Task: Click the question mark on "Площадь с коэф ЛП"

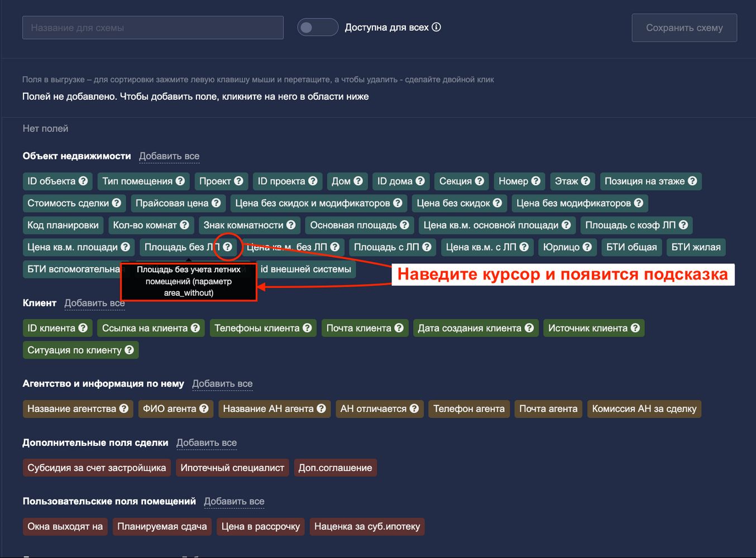Action: pyautogui.click(x=683, y=225)
